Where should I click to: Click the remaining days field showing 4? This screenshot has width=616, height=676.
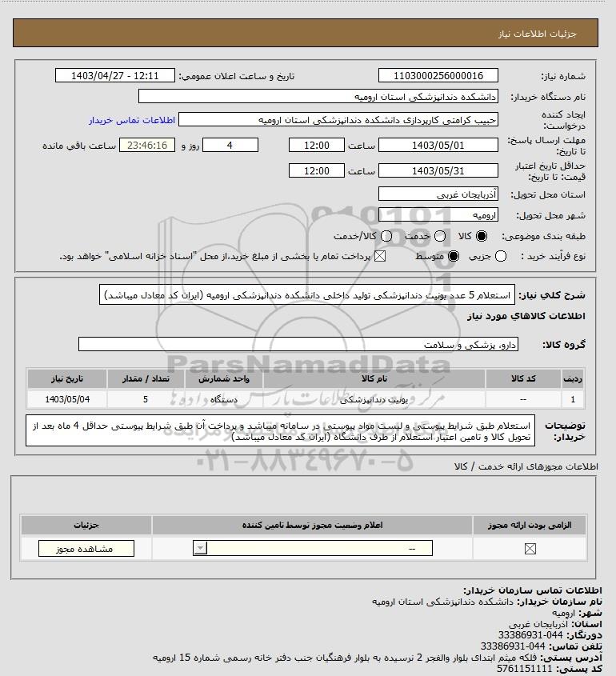coord(230,146)
